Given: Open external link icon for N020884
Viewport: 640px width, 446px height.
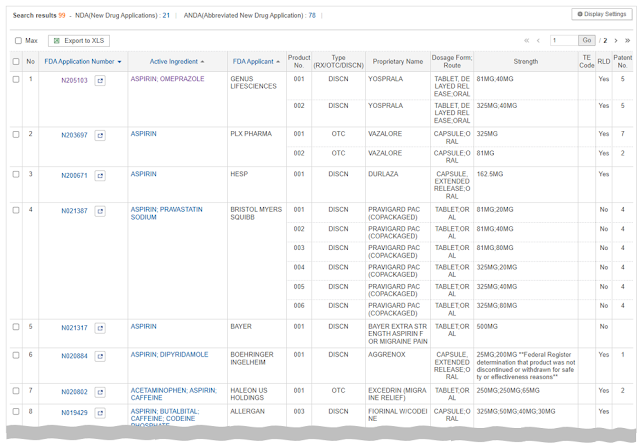Looking at the screenshot, I should (100, 357).
